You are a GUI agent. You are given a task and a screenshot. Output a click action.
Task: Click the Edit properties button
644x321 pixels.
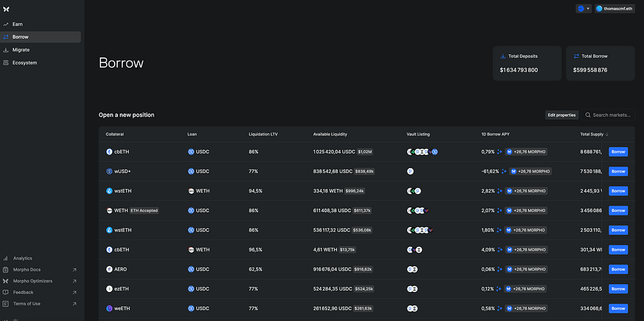point(562,115)
